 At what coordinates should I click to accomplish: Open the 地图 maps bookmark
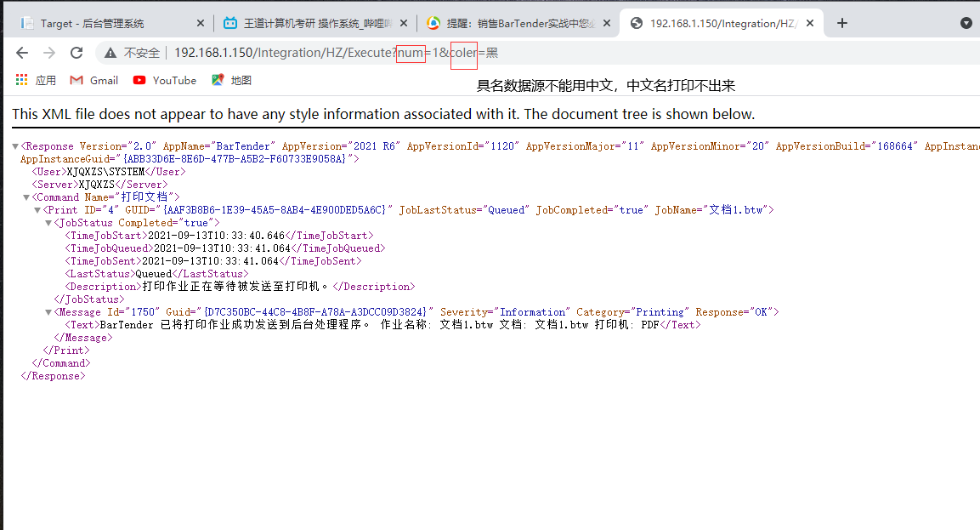[x=231, y=80]
